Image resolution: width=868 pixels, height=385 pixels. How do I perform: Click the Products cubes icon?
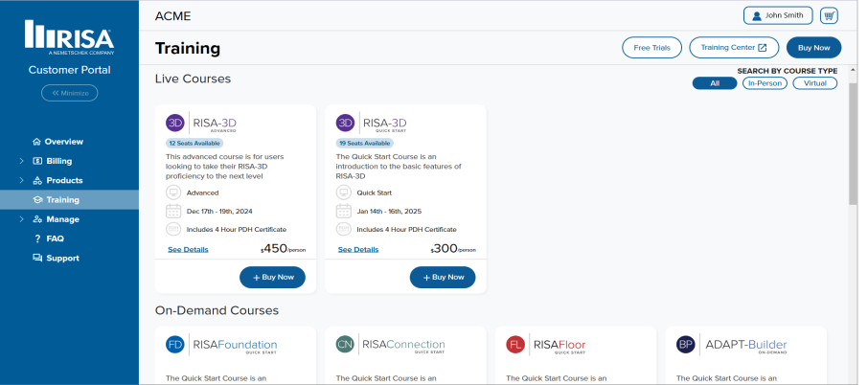point(37,180)
